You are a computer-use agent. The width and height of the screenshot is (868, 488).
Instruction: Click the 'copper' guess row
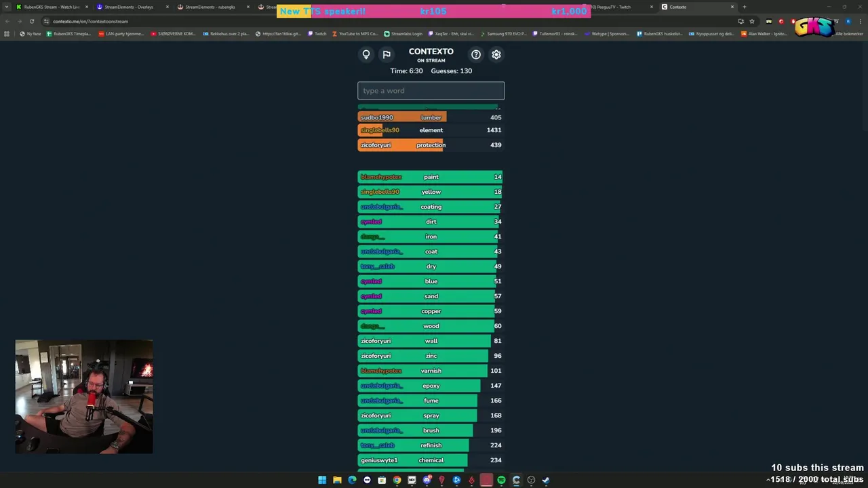431,311
